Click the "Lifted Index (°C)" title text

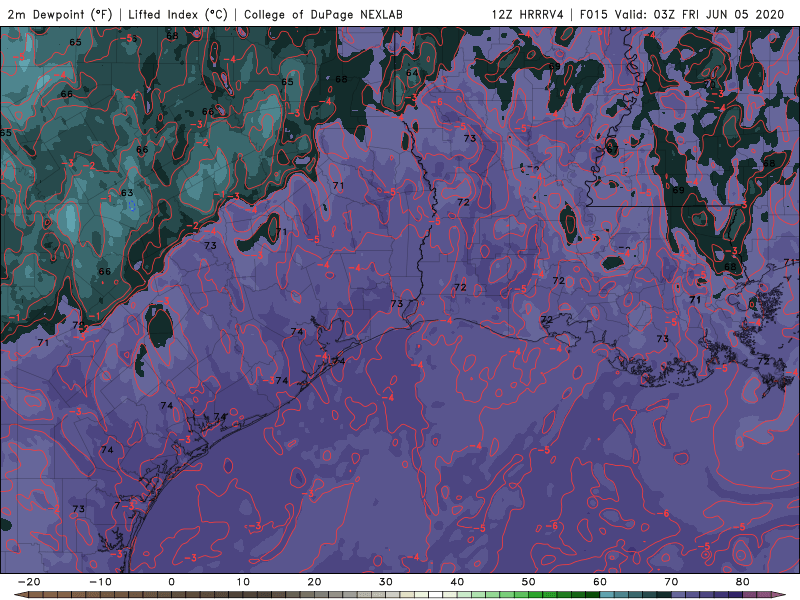(178, 14)
